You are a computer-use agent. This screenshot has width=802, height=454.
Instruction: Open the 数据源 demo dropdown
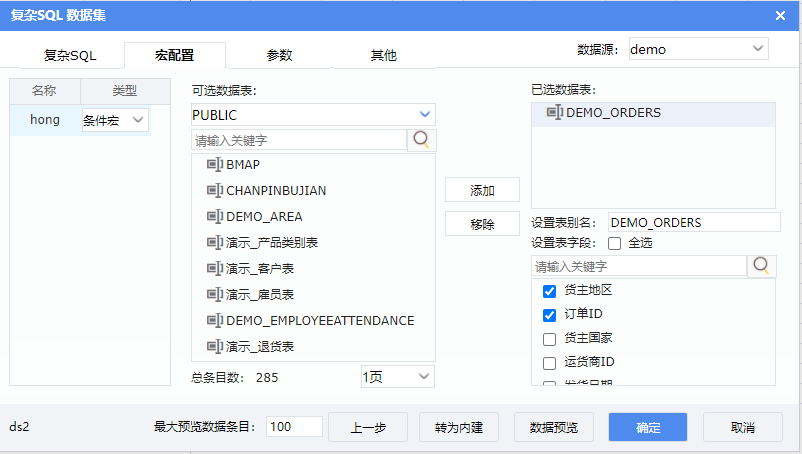[697, 49]
